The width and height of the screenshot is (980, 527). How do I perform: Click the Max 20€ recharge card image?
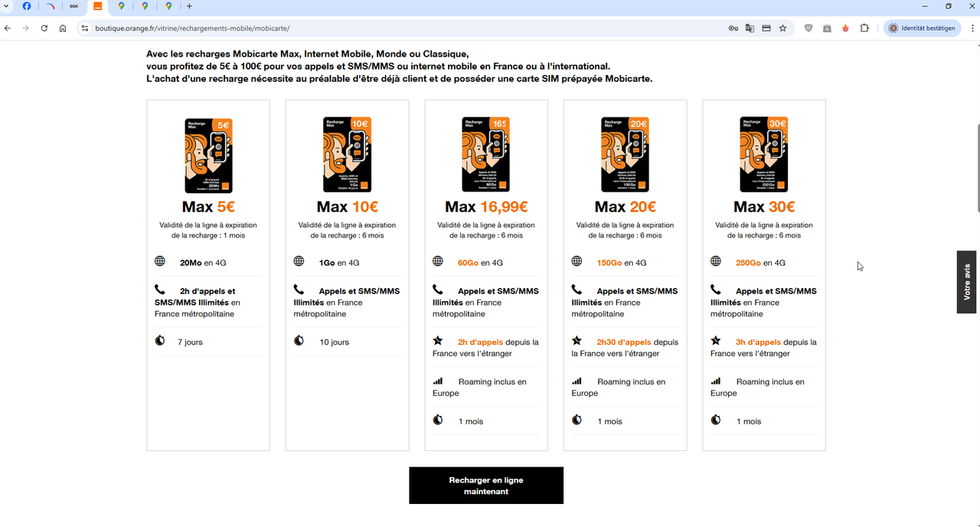pos(625,155)
